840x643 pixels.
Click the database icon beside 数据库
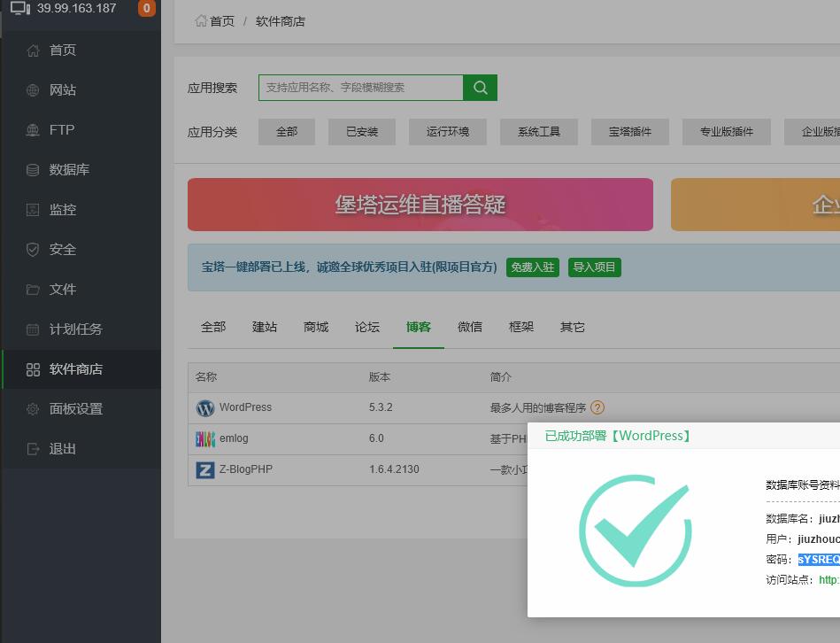(33, 170)
